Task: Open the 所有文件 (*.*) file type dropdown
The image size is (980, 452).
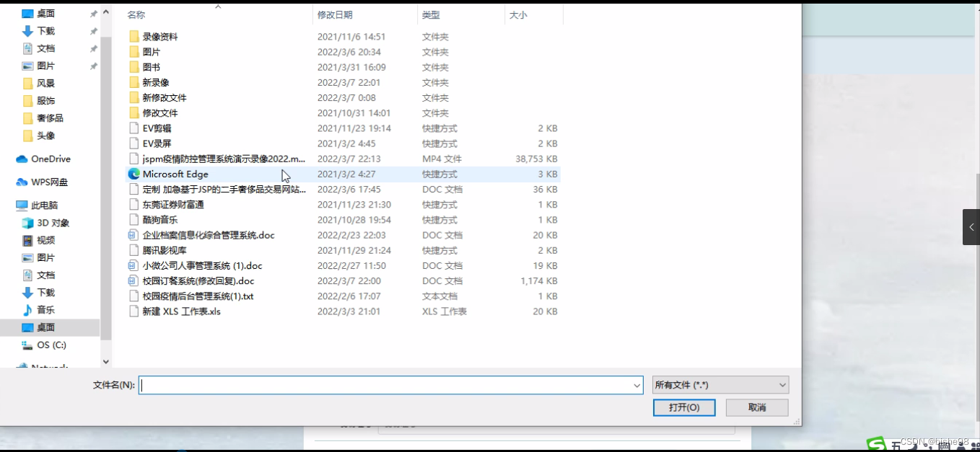Action: (x=719, y=384)
